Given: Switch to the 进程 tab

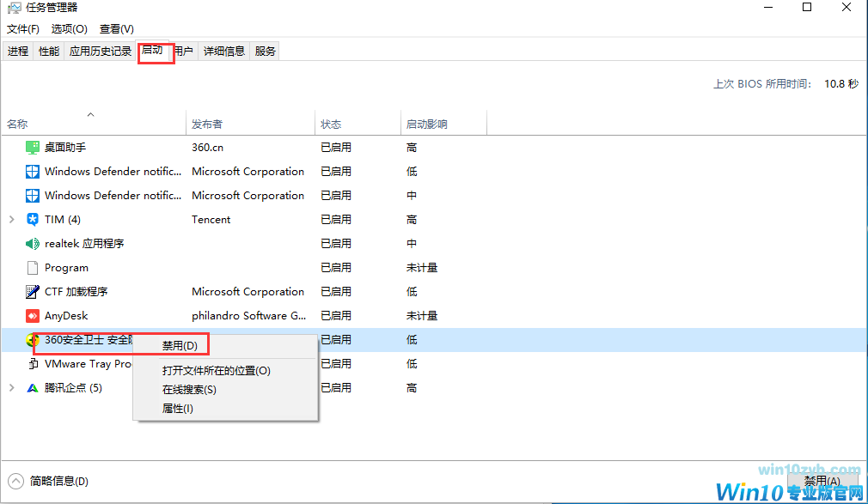Looking at the screenshot, I should [17, 50].
